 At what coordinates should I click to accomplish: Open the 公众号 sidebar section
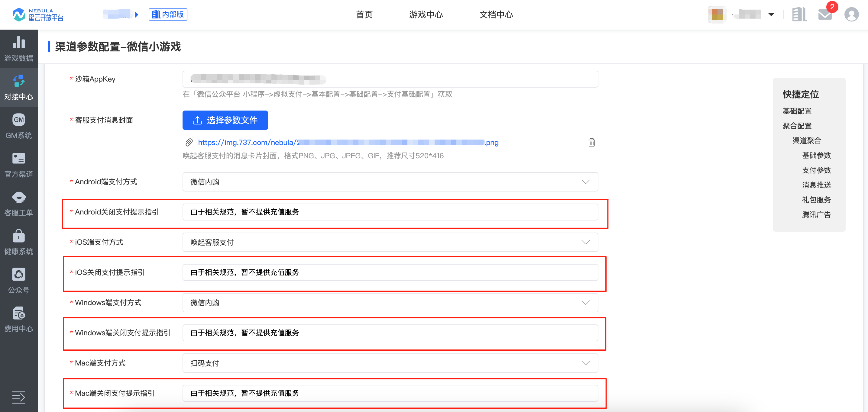(x=19, y=281)
